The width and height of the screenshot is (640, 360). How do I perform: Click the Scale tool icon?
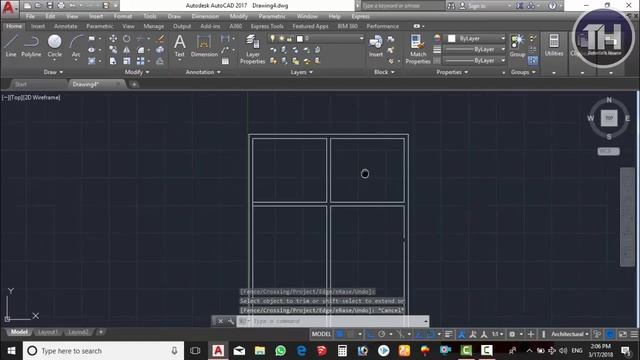pos(127,61)
